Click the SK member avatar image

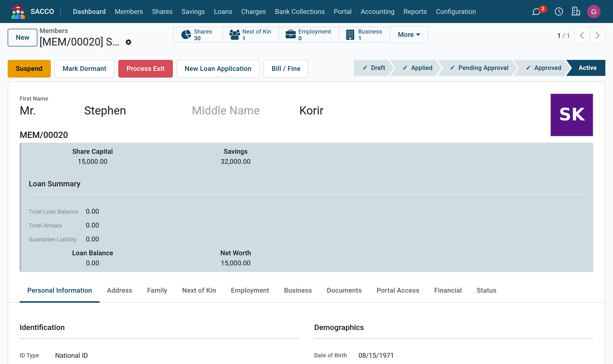572,115
